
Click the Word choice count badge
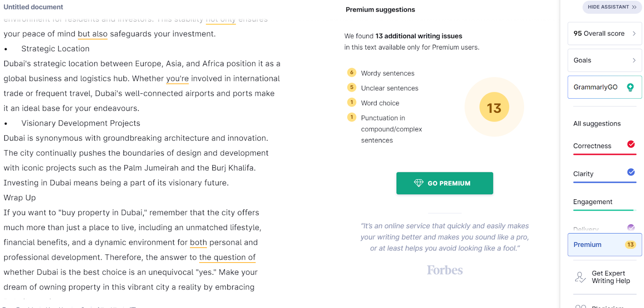pos(351,102)
